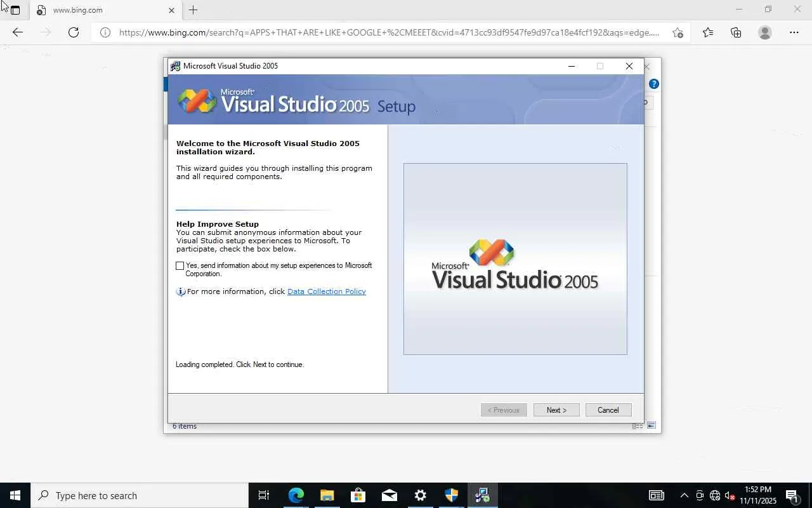Close the File Explorer window behind setup
The image size is (812, 508).
point(647,66)
